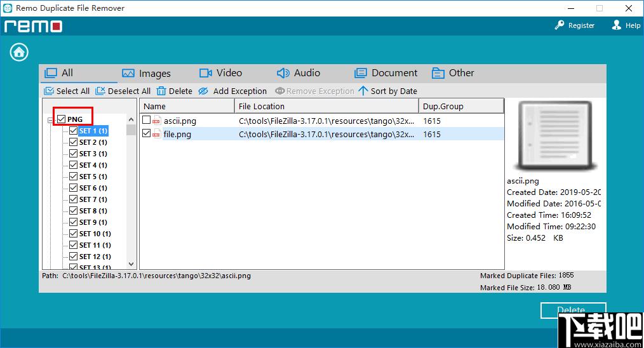This screenshot has width=644, height=348.
Task: Click the tree scrollbar up arrow
Action: pyautogui.click(x=131, y=119)
